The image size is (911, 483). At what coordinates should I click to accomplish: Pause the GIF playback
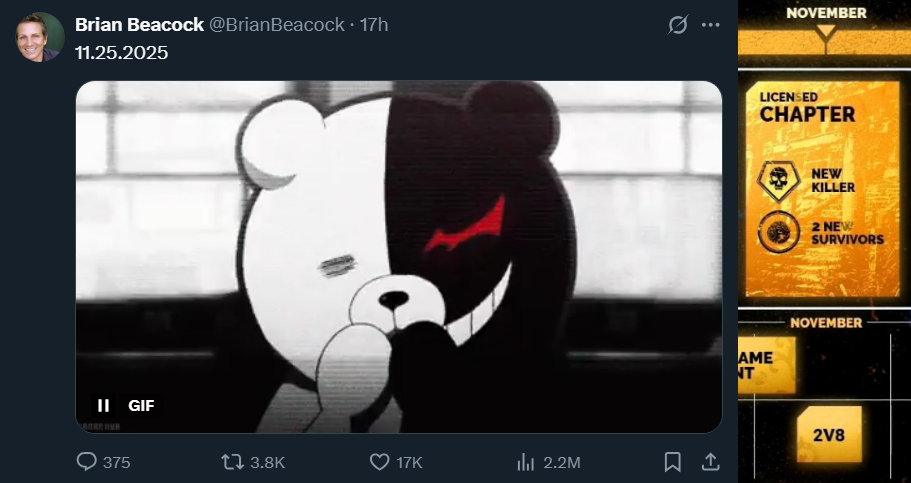click(x=103, y=405)
